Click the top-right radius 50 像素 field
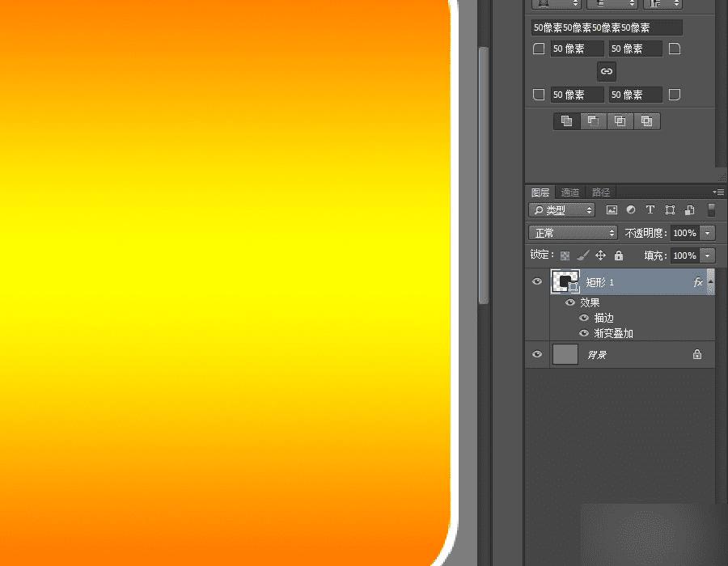Viewport: 728px width, 566px height. point(636,49)
